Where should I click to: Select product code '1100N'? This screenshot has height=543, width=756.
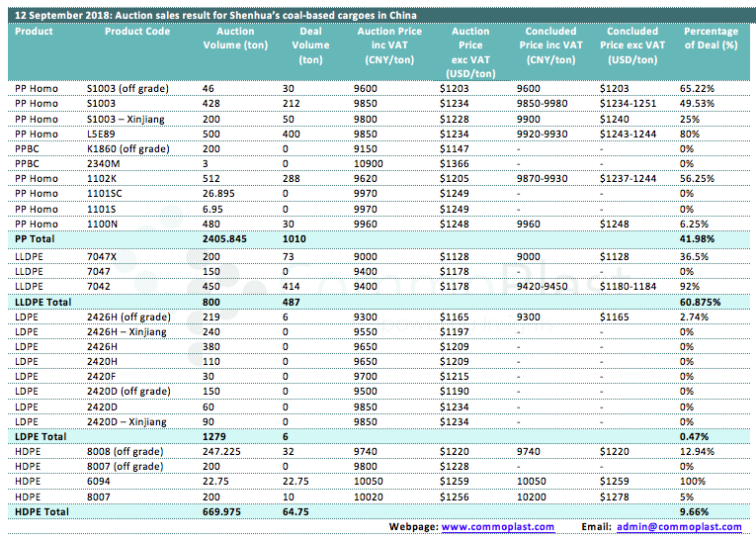[x=102, y=224]
